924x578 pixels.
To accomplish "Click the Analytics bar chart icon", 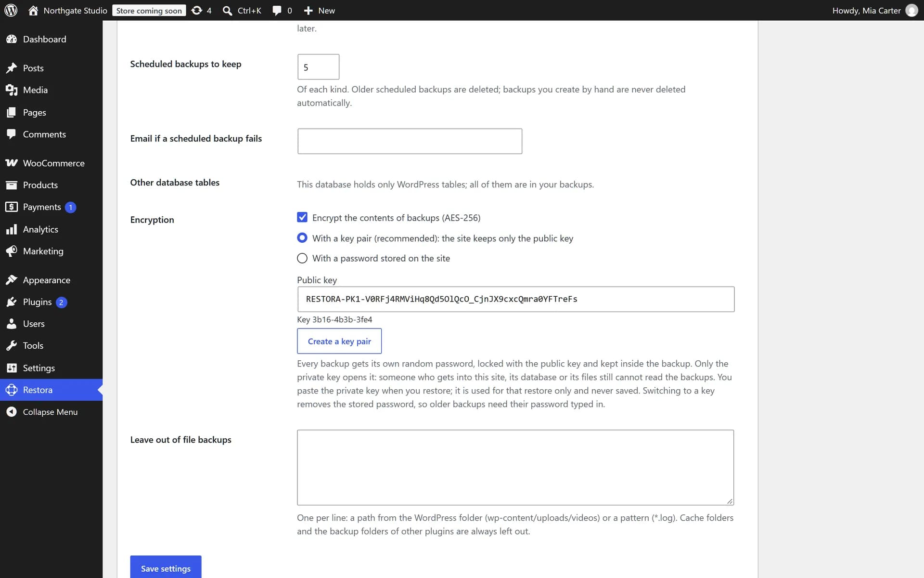I will click(x=12, y=229).
